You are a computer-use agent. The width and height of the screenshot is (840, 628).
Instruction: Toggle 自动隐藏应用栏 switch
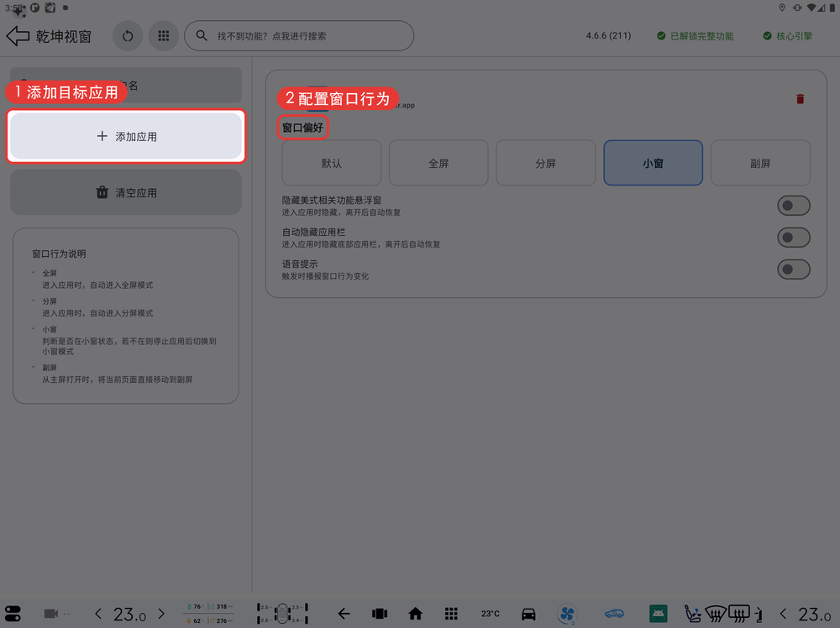point(794,237)
